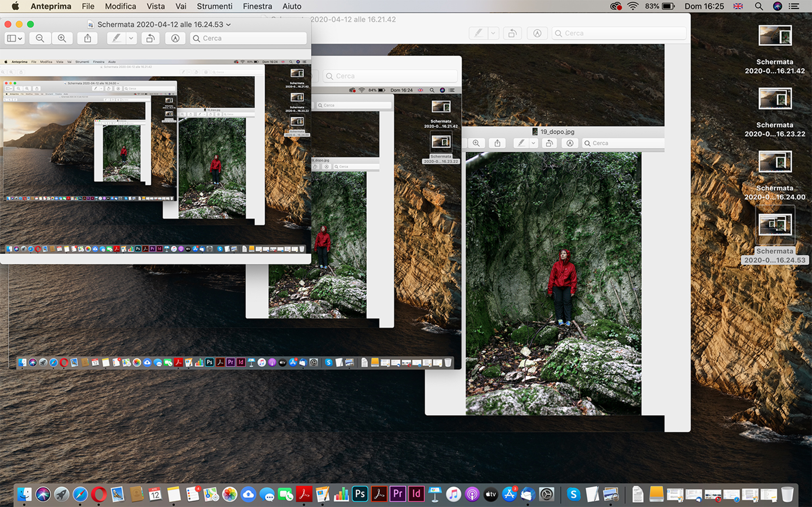Toggle the highlight pen tool
This screenshot has height=507, width=812.
coord(116,38)
